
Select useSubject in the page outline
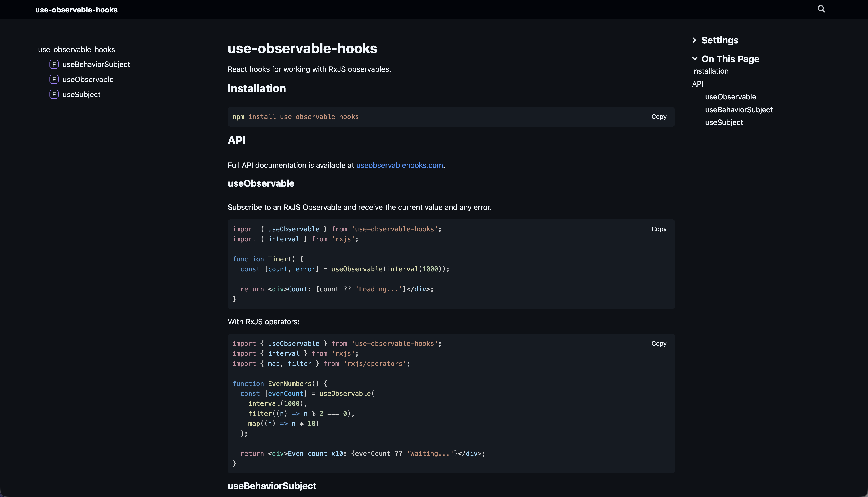click(724, 122)
